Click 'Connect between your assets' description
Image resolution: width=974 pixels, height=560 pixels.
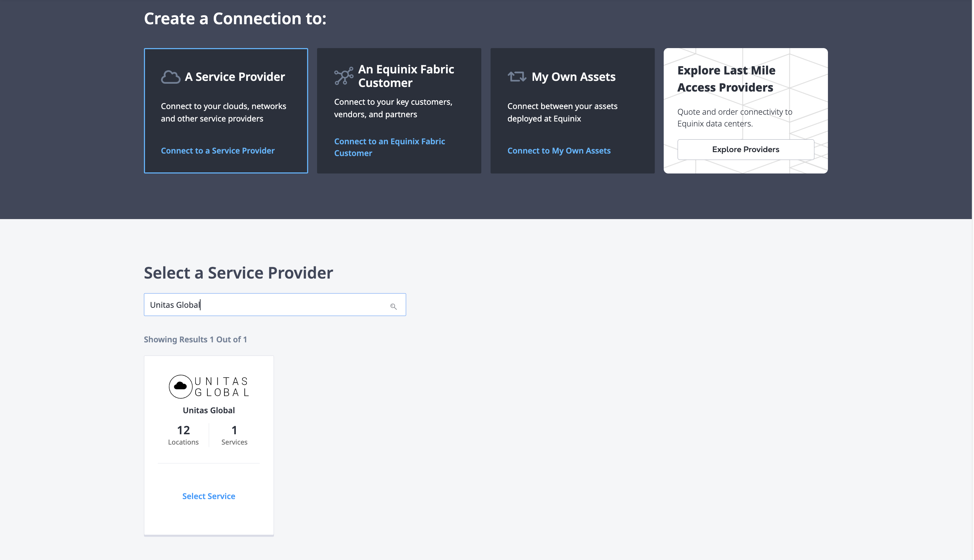coord(562,112)
